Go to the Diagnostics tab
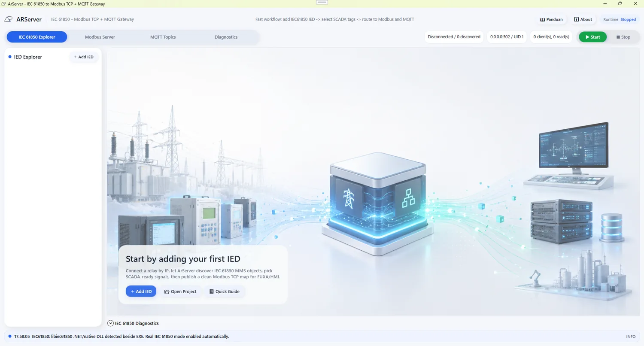Image resolution: width=644 pixels, height=346 pixels. (226, 37)
